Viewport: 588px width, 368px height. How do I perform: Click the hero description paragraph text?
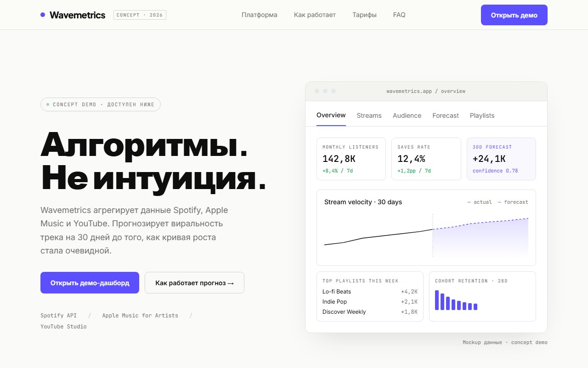[134, 230]
